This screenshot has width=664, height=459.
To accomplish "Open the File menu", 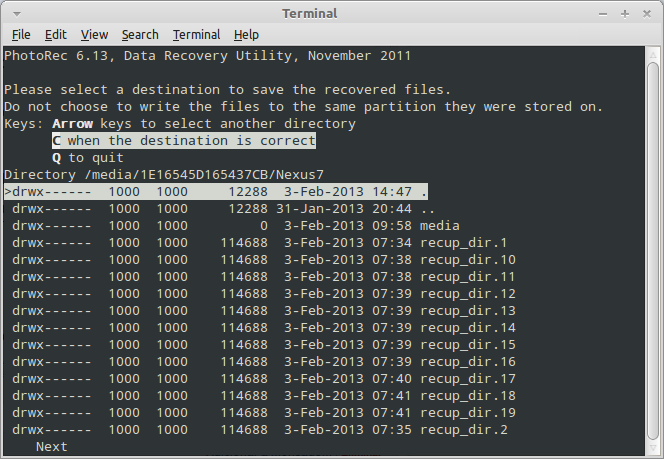I will pyautogui.click(x=21, y=35).
